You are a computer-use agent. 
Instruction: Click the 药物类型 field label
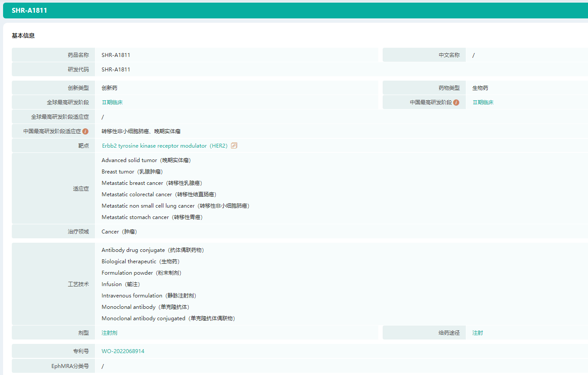tap(449, 88)
